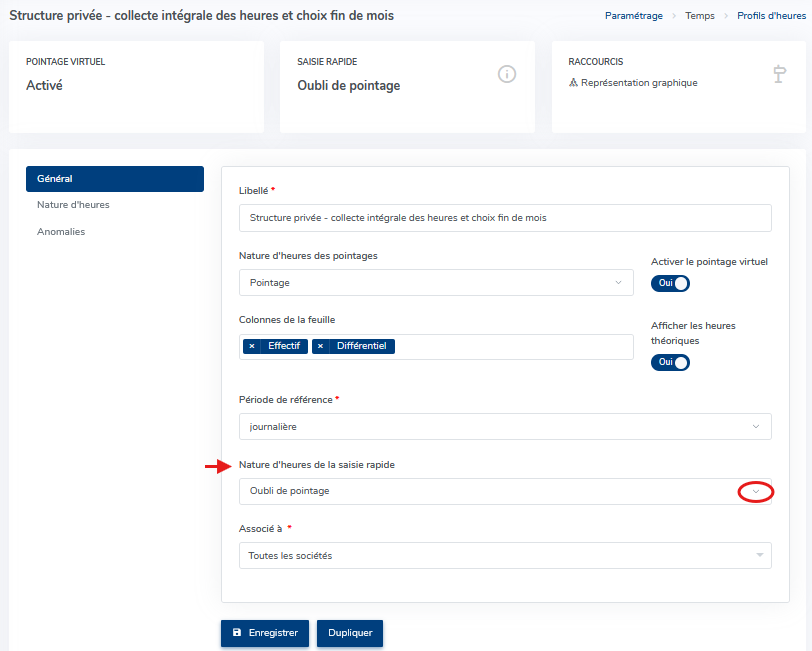Open the Nature d'heures des pointages dropdown
The width and height of the screenshot is (812, 651).
pyautogui.click(x=436, y=283)
